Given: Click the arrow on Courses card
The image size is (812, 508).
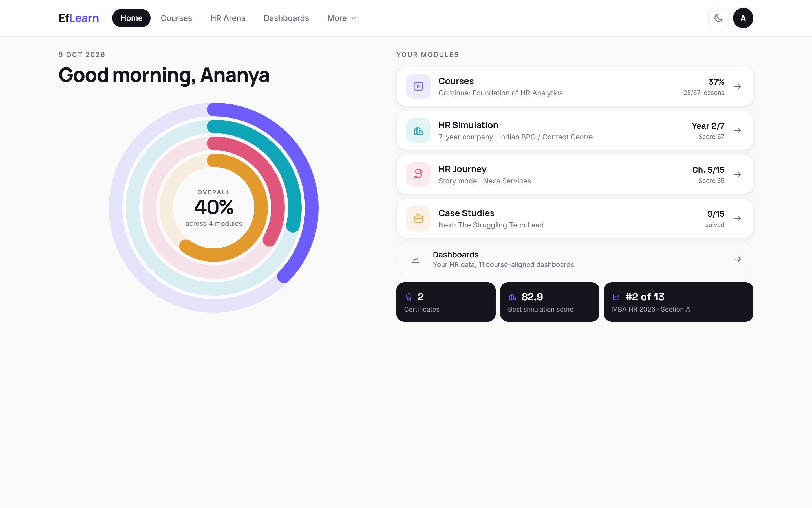Looking at the screenshot, I should (737, 86).
